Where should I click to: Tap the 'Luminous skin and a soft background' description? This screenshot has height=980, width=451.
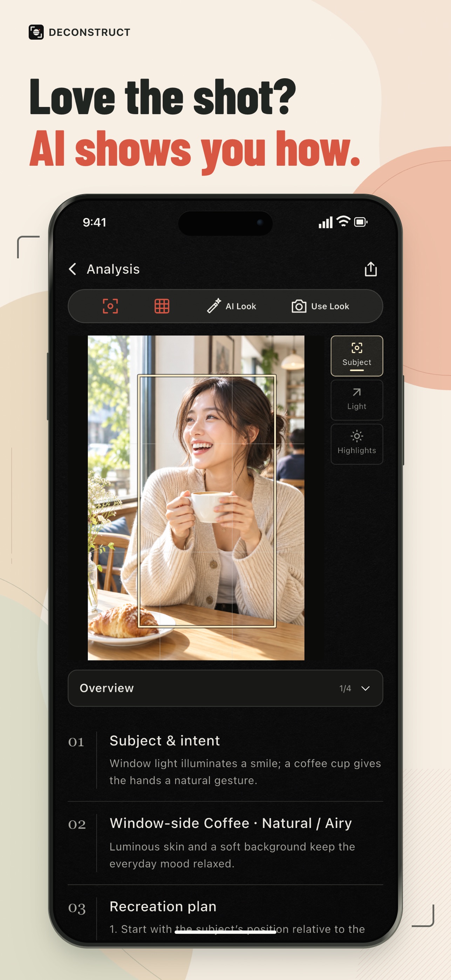232,855
